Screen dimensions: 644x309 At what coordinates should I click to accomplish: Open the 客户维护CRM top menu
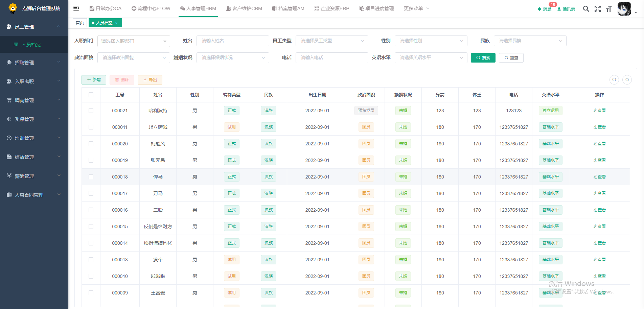244,8
